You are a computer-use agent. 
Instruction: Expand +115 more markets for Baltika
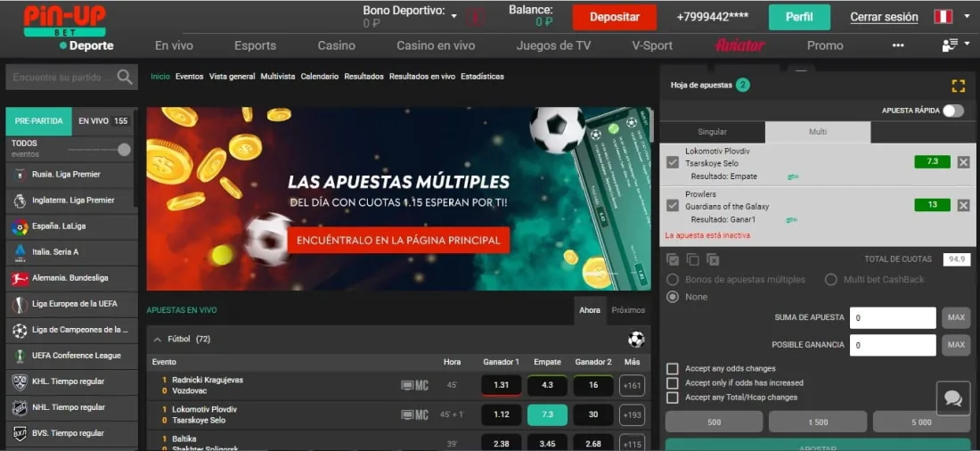click(632, 442)
